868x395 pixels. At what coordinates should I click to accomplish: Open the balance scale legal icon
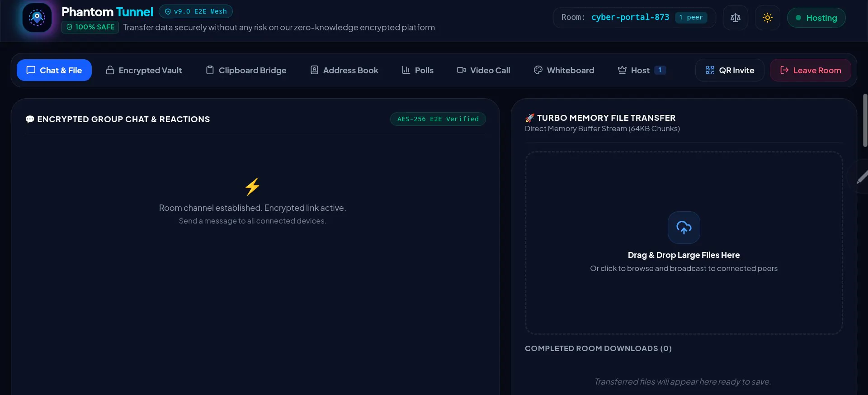click(736, 18)
